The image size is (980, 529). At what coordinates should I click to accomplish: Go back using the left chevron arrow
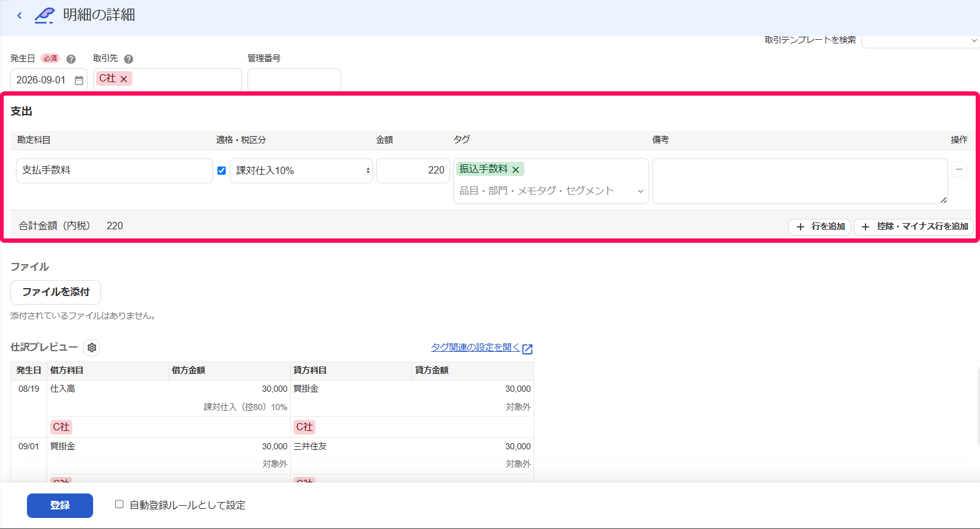(20, 15)
